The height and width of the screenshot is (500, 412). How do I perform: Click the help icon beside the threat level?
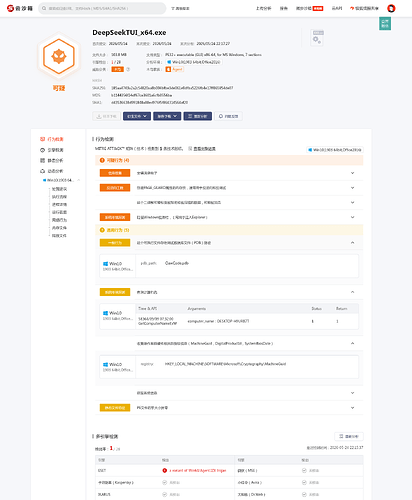(x=128, y=69)
